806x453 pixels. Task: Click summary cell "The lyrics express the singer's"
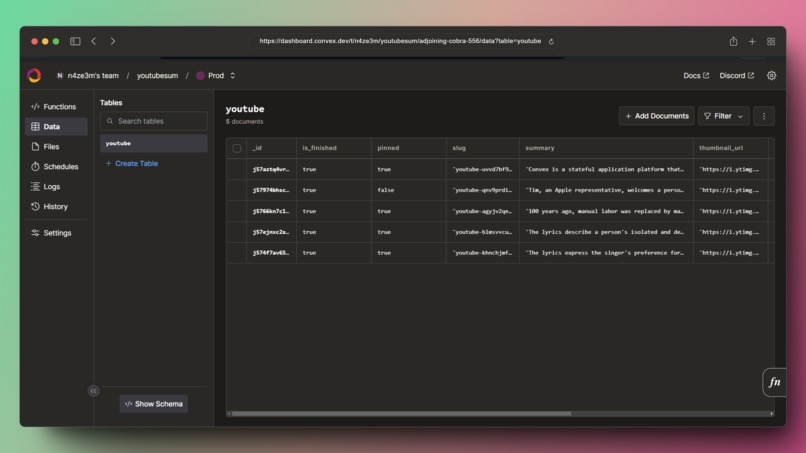point(606,253)
